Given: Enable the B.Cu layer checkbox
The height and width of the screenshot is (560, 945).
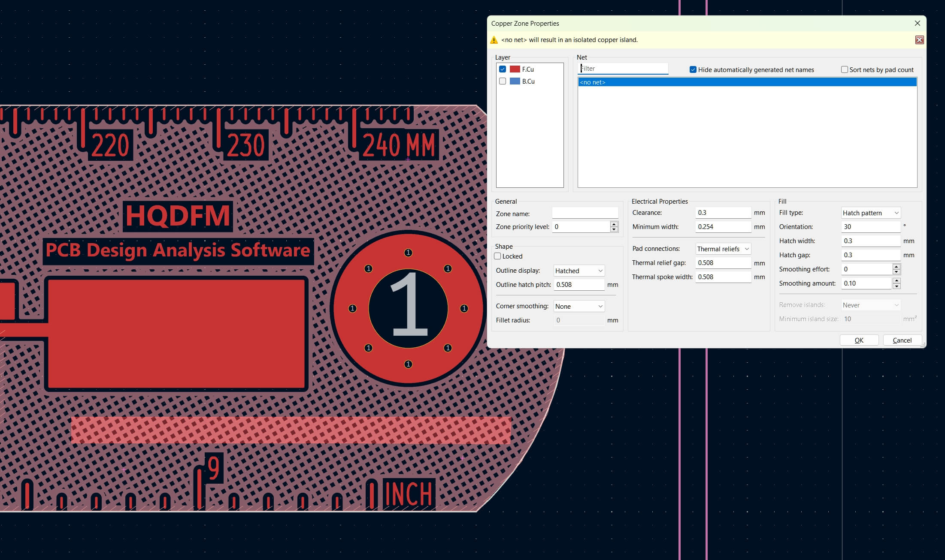Looking at the screenshot, I should click(503, 81).
